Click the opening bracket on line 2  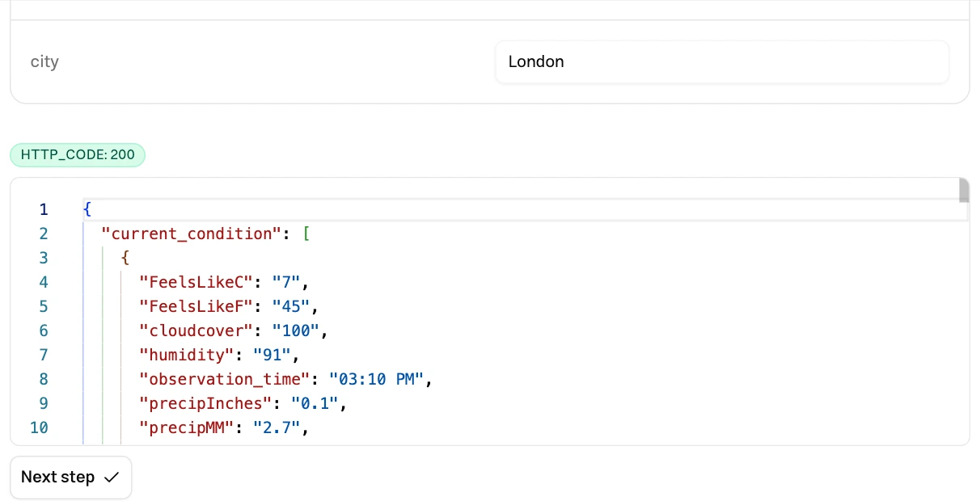click(306, 234)
